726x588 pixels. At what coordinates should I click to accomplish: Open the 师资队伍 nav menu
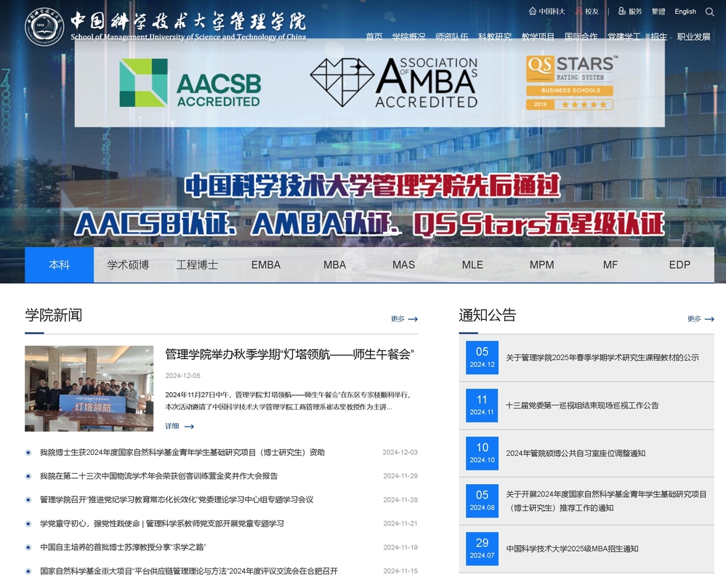click(x=452, y=36)
